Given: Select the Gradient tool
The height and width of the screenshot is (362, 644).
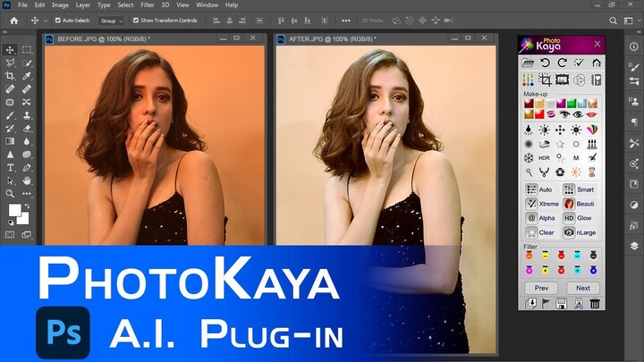Looking at the screenshot, I should coord(10,141).
